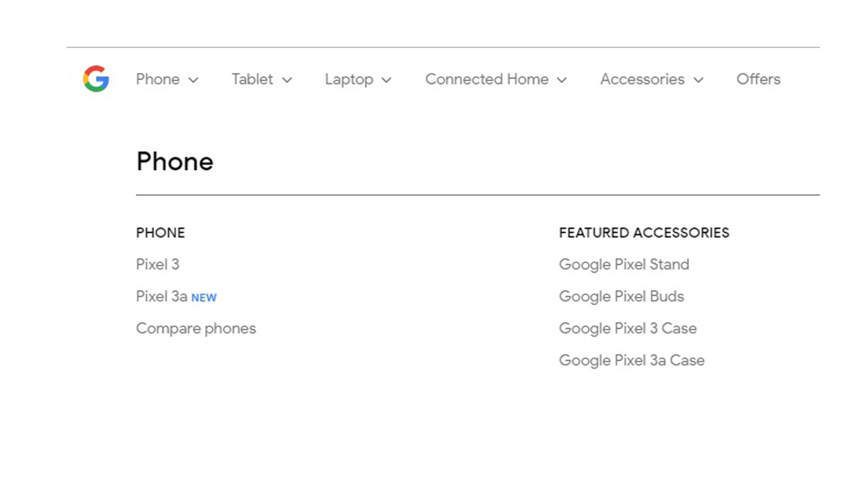Viewport: 868px width, 488px height.
Task: Select the Pixel 3a phone link
Action: tap(161, 296)
